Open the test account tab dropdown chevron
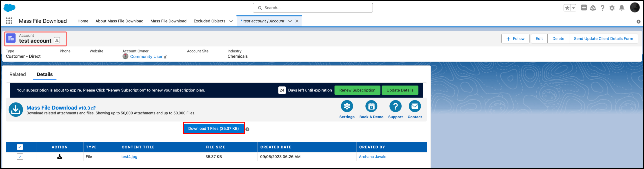 coord(290,21)
